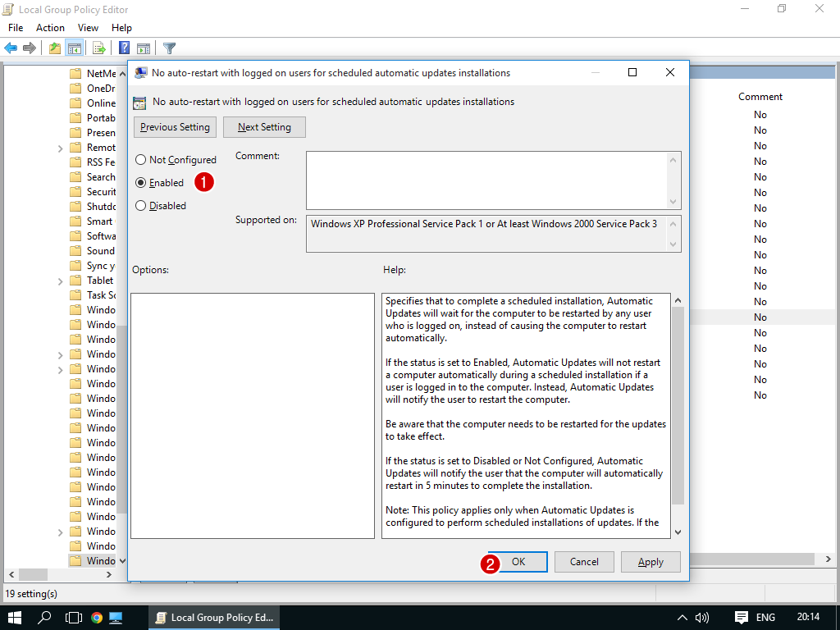Open Task View from the taskbar
Image resolution: width=840 pixels, height=630 pixels.
(x=73, y=617)
